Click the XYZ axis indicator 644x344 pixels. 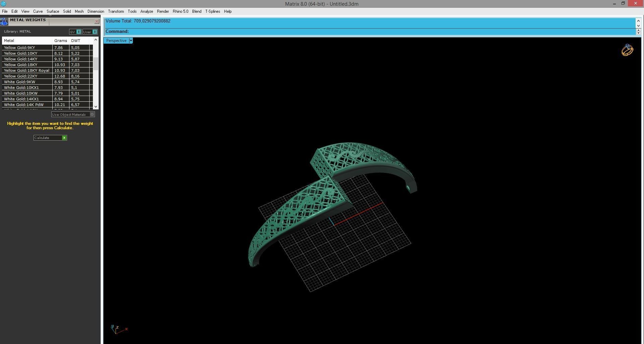click(119, 329)
